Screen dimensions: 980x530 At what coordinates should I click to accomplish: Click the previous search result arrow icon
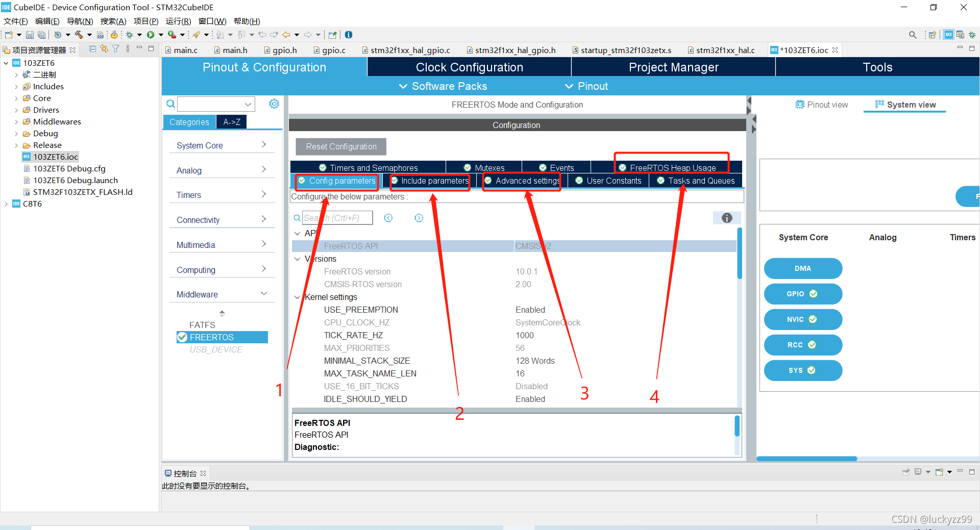coord(388,218)
